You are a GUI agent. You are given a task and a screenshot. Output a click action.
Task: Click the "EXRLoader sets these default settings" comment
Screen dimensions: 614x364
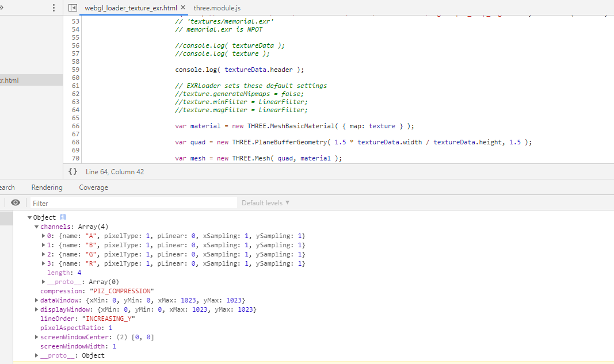point(251,86)
